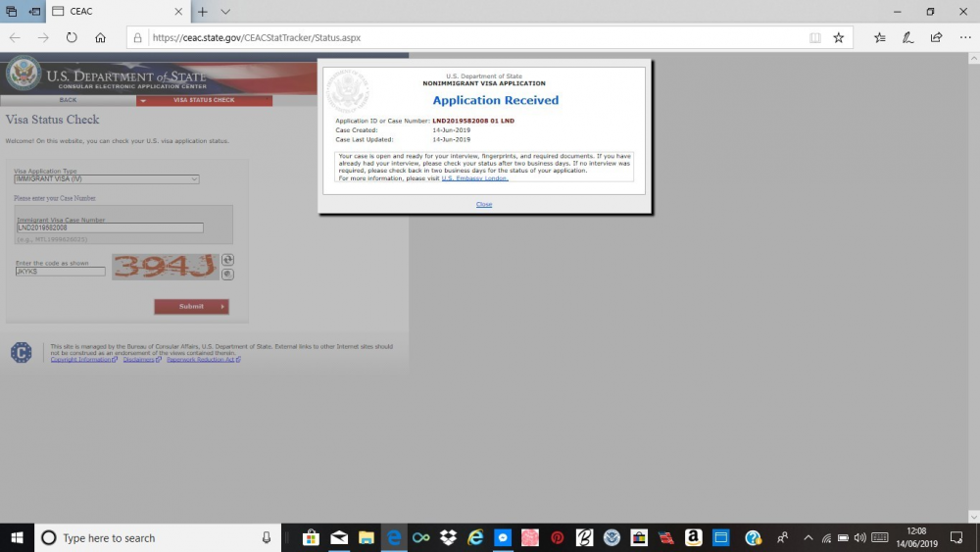Click the Department of State seal logo

tap(24, 74)
